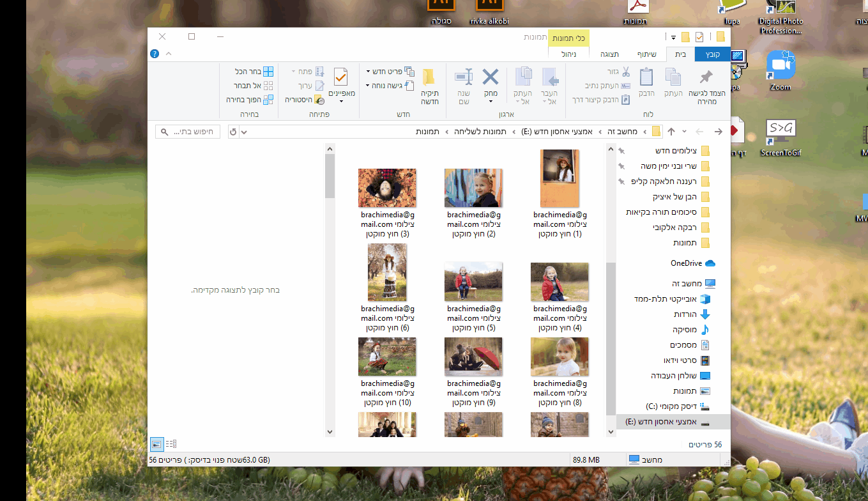The image size is (868, 501).
Task: Click the Picture Tools (כלי תמונות) tab header
Action: pyautogui.click(x=570, y=38)
